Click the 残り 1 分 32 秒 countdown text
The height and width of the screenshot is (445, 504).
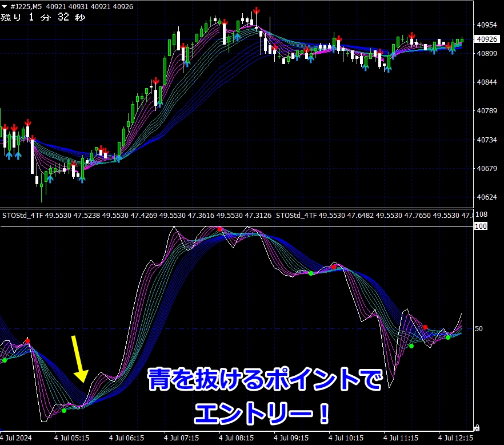coord(43,18)
